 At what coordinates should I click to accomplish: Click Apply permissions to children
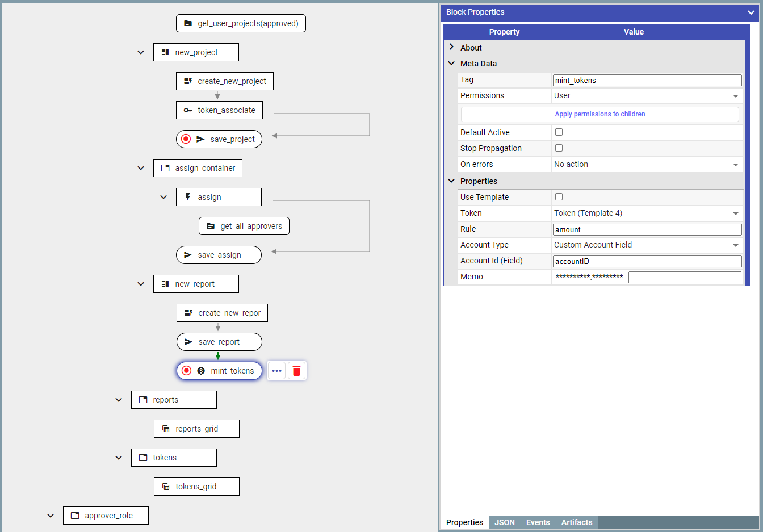(599, 114)
